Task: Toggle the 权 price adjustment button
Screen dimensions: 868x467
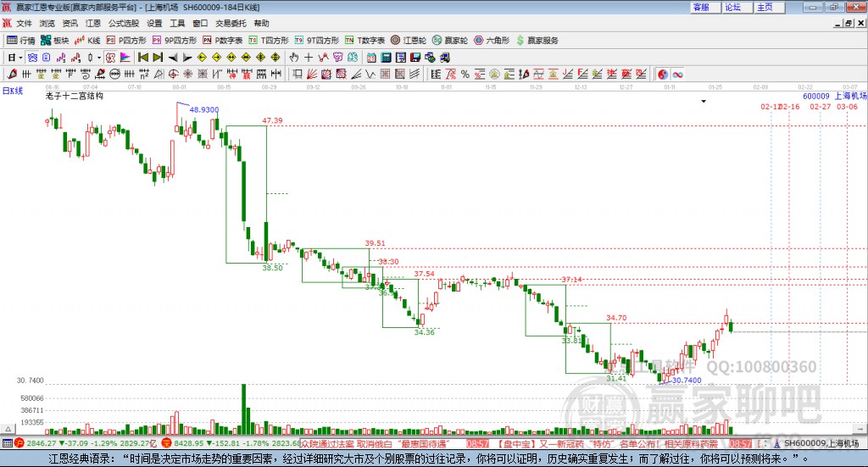Action: click(x=110, y=58)
